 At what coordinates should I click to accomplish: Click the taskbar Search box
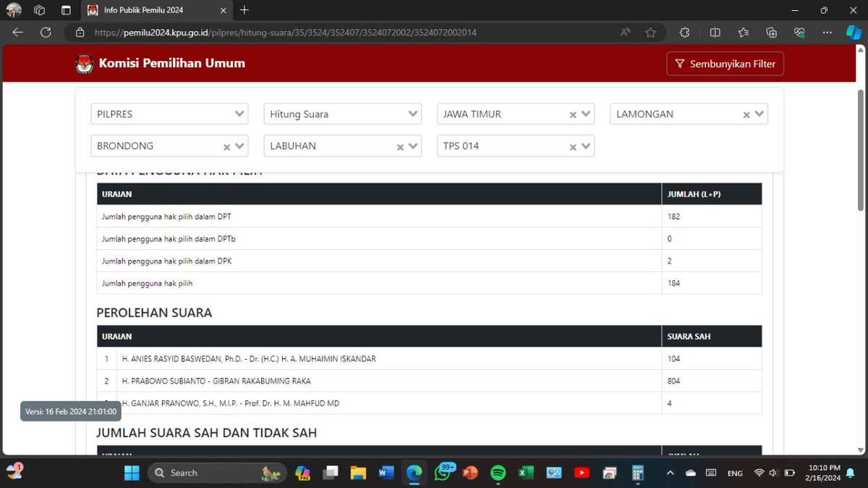(217, 473)
